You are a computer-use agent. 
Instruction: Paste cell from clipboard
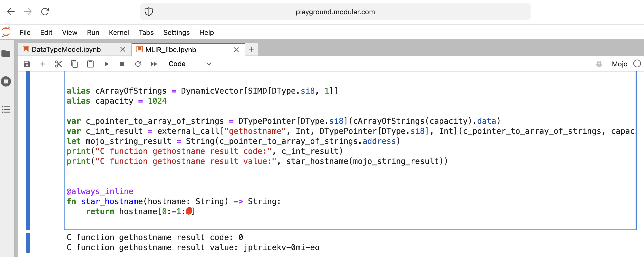90,64
